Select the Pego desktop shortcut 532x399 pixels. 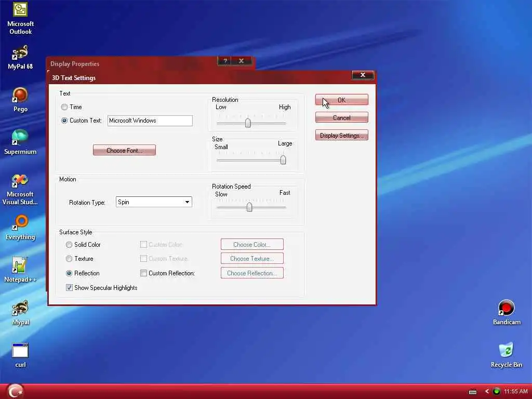point(20,100)
